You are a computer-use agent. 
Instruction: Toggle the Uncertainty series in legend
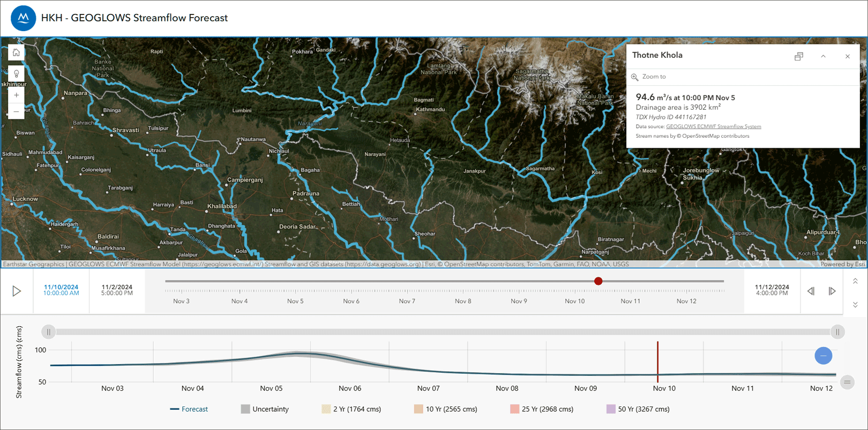coord(265,409)
